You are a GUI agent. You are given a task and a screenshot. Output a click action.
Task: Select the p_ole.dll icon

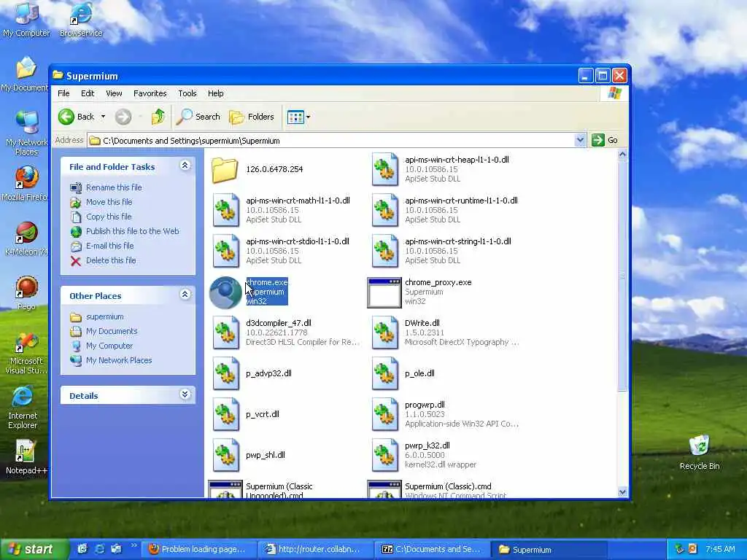tap(385, 374)
